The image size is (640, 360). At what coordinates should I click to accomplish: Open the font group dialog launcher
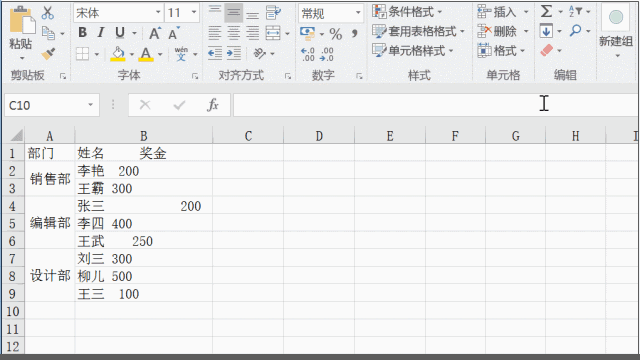point(195,76)
